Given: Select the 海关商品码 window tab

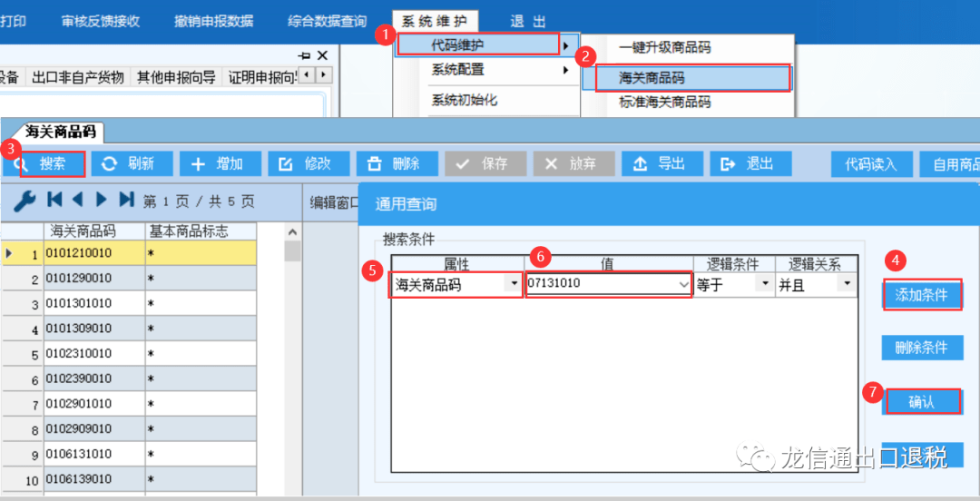Looking at the screenshot, I should pos(60,133).
